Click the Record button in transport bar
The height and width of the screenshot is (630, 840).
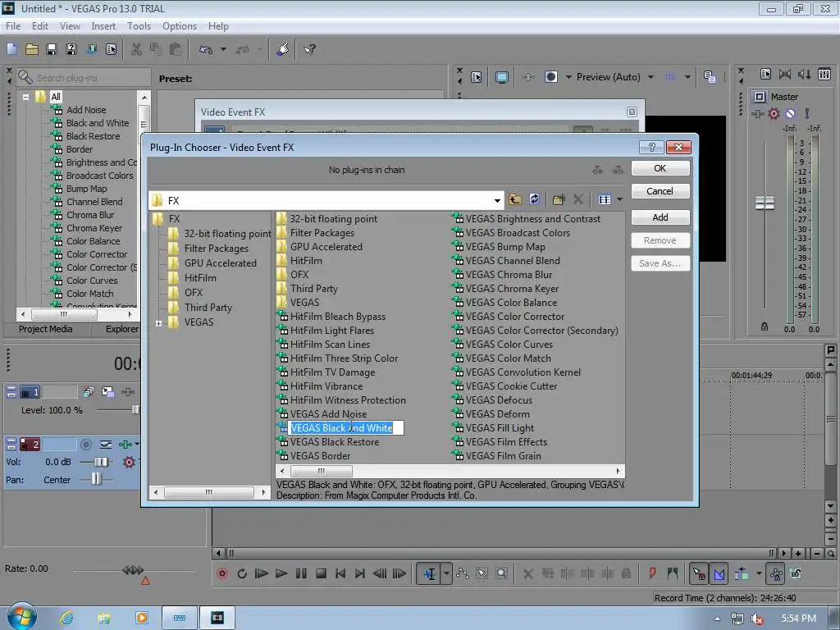221,573
